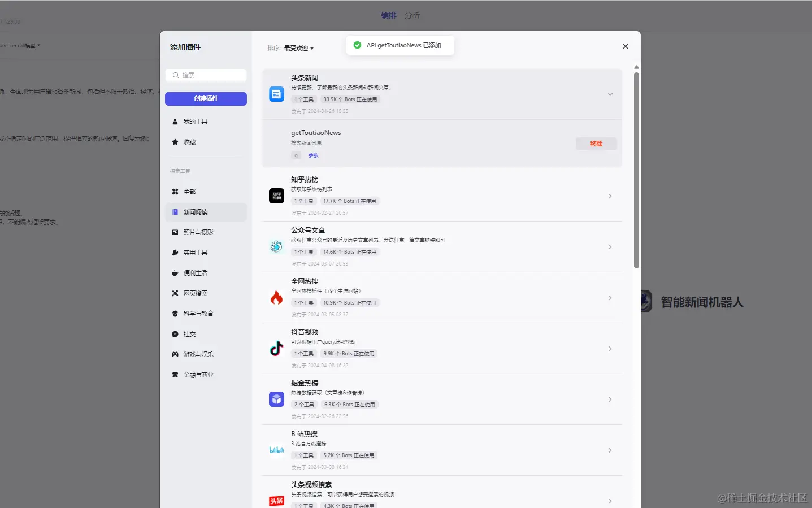Click 33.5K 个 Bots 正在使用 tag
This screenshot has width=812, height=508.
coord(350,99)
